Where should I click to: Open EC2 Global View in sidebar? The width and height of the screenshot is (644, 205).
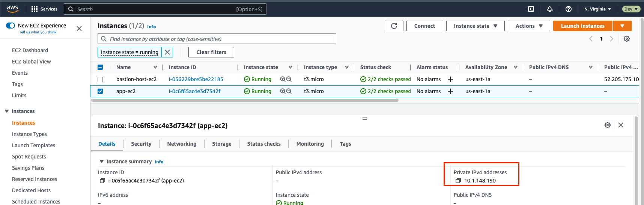[32, 62]
